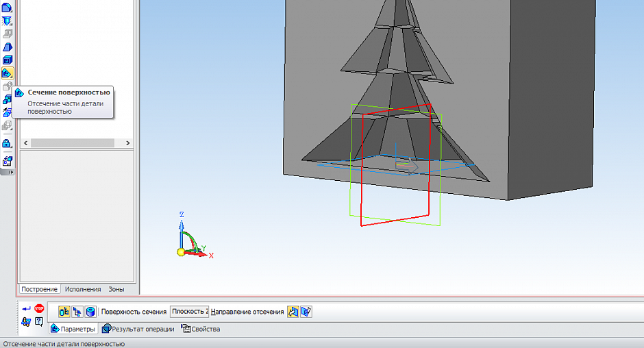Select the forward cut direction toggle
The image size is (644, 348).
293,312
